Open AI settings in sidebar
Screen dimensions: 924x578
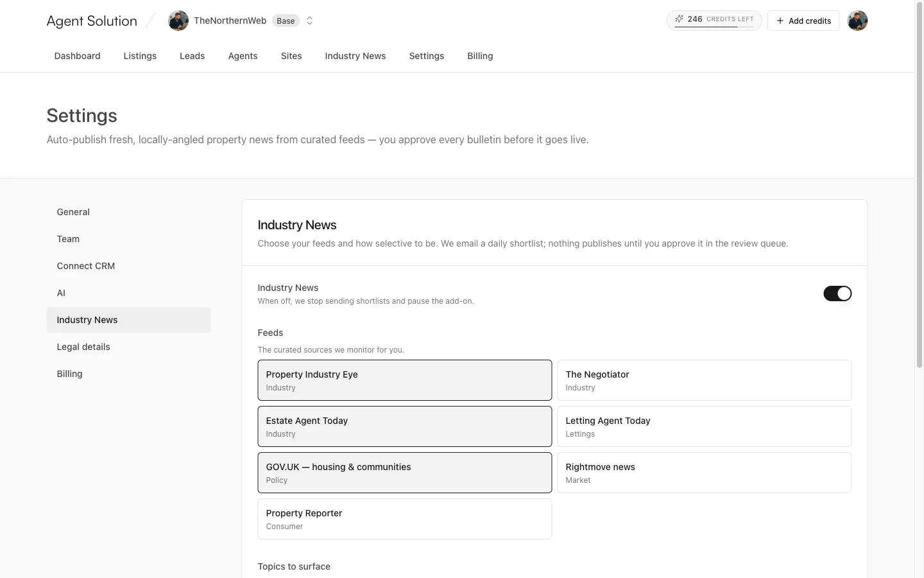pyautogui.click(x=128, y=293)
